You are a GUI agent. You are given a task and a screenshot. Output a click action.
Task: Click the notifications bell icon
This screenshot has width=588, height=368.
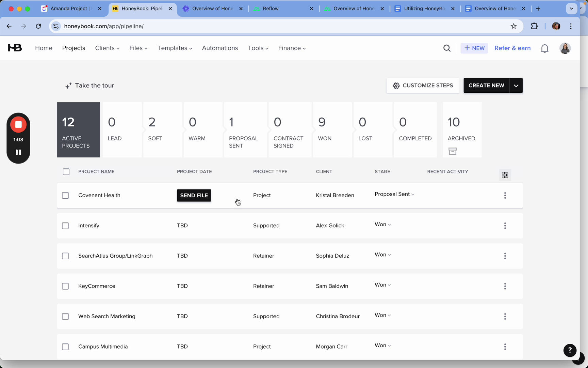pyautogui.click(x=544, y=48)
